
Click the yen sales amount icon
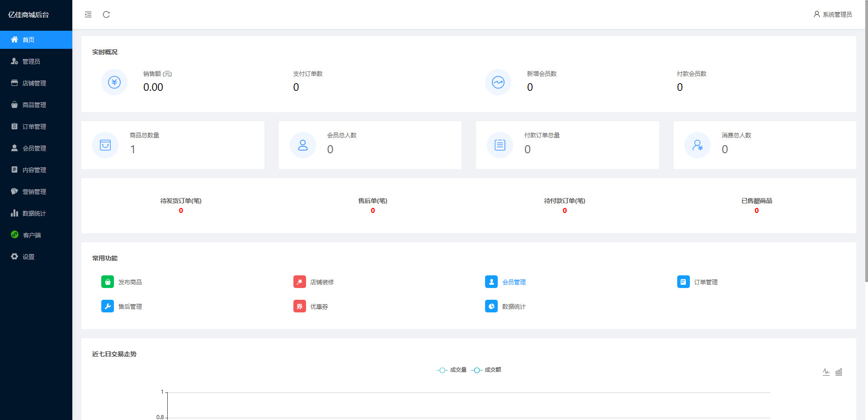(114, 82)
